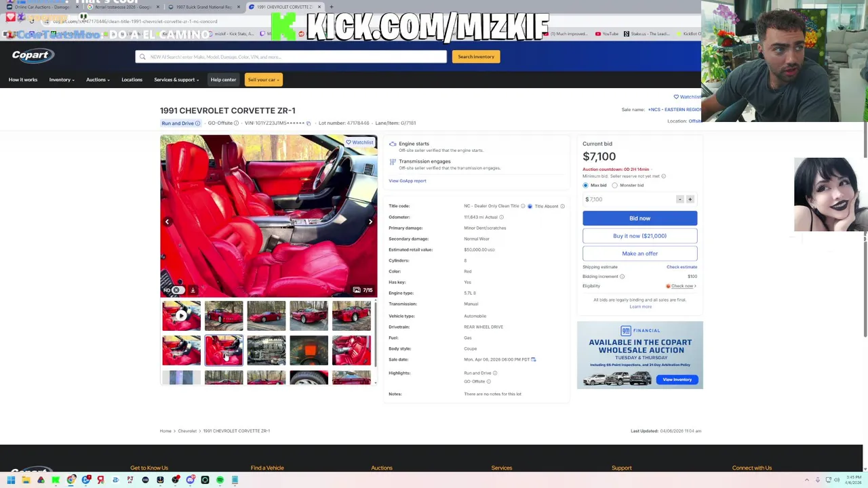The width and height of the screenshot is (868, 488).
Task: Show next photo with right arrow
Action: (x=370, y=222)
